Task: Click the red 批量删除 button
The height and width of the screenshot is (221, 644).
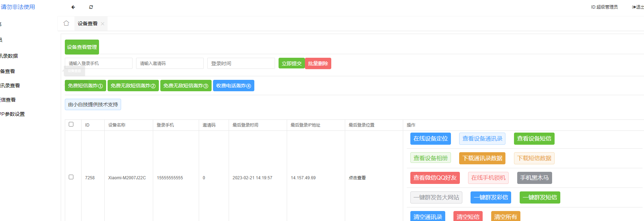Action: tap(318, 63)
